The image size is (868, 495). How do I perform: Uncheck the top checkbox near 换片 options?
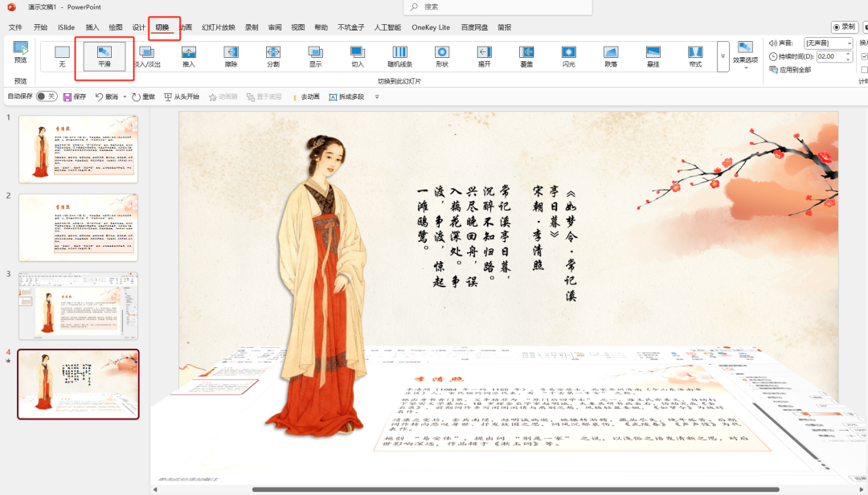coord(864,55)
